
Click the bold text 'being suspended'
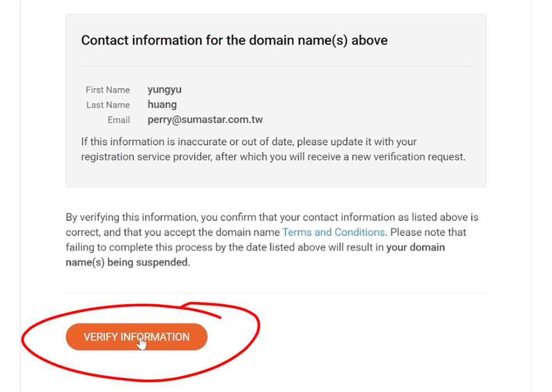click(148, 262)
